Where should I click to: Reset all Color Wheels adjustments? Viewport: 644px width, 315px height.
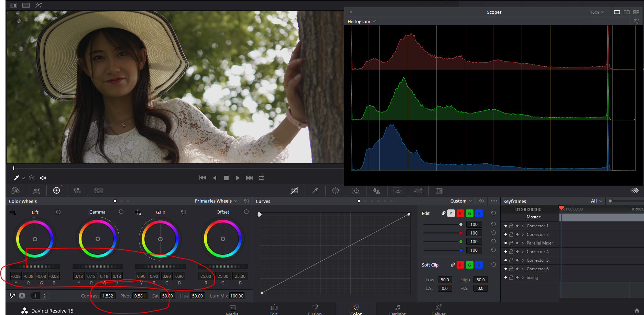247,201
